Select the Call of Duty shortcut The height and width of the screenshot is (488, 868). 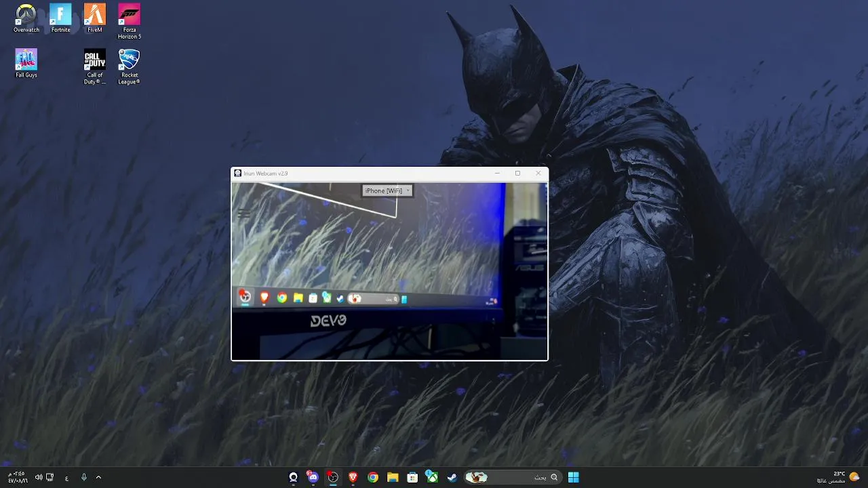[95, 66]
